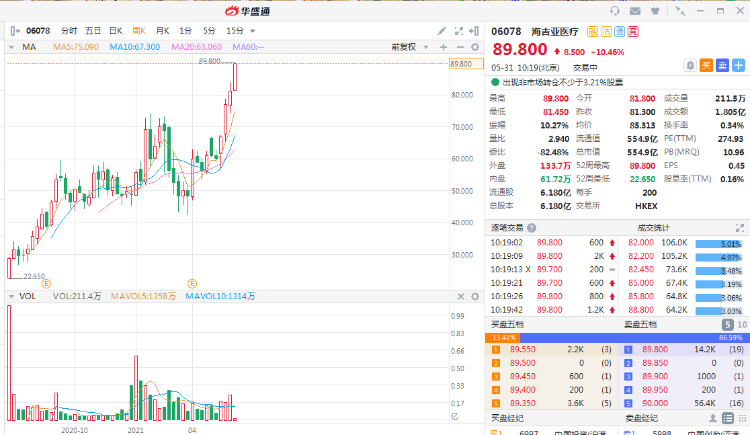750x435 pixels.
Task: Switch to 15分 fifteen-minute chart
Action: tap(235, 31)
